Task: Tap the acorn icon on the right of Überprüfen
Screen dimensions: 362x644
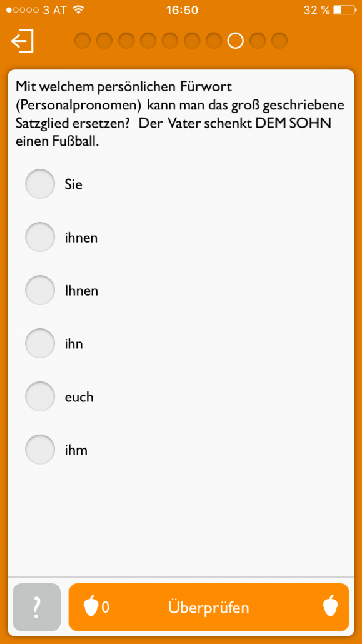Action: (330, 606)
